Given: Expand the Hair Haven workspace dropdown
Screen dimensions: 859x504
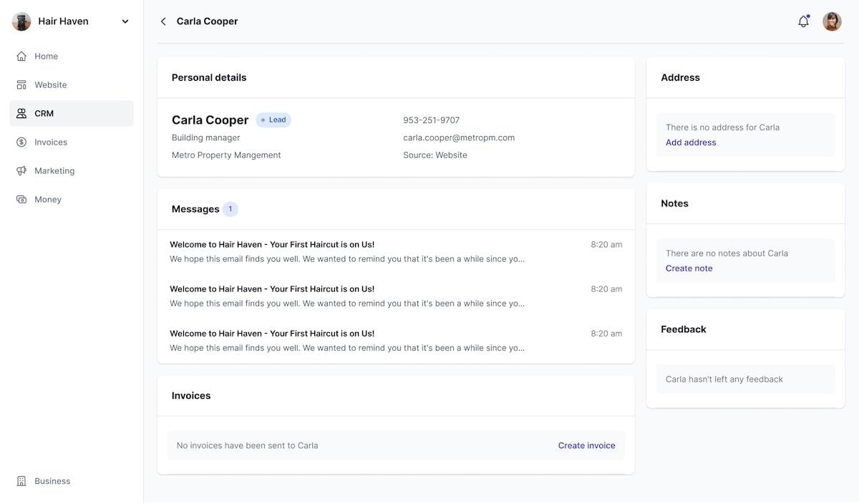Looking at the screenshot, I should click(125, 21).
